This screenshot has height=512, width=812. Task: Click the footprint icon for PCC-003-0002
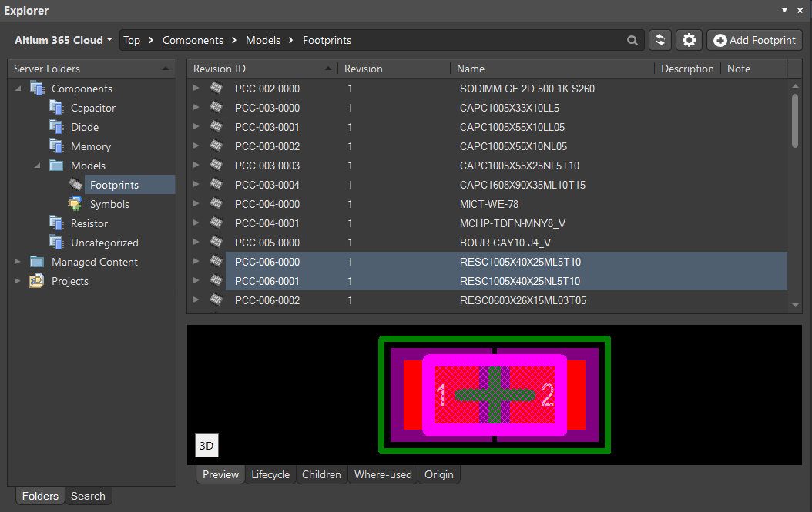tap(216, 146)
